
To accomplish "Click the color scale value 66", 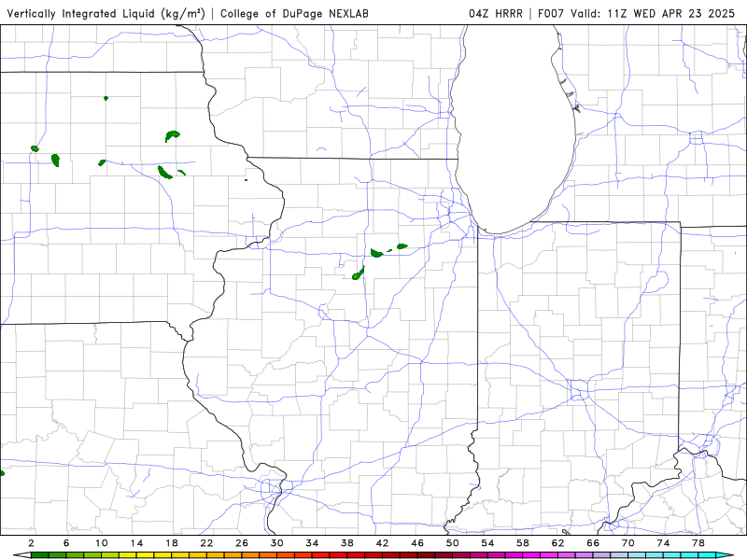I will pos(593,543).
